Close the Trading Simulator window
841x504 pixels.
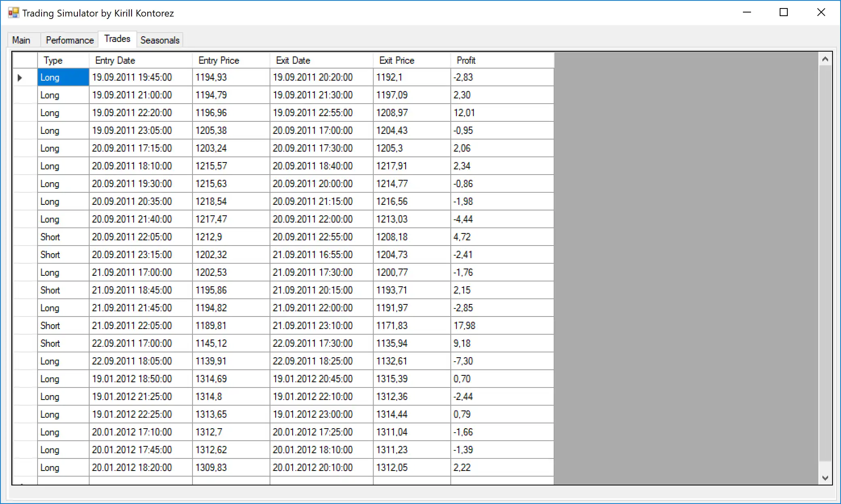click(821, 12)
